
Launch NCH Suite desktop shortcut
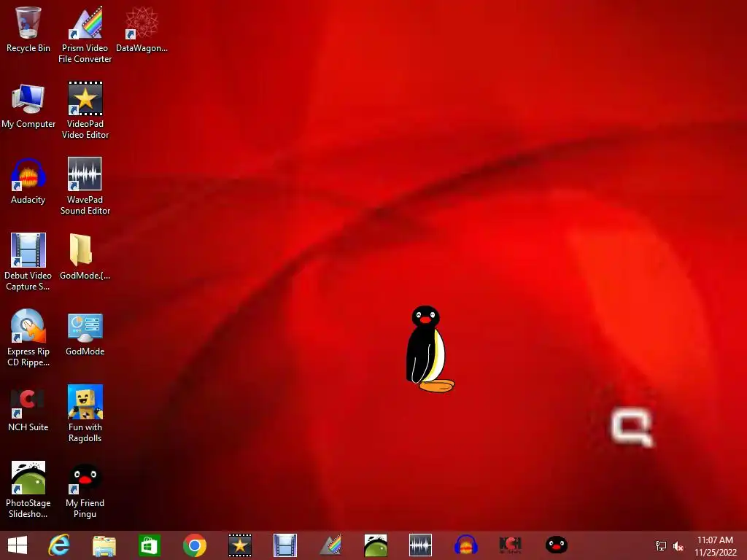[28, 408]
